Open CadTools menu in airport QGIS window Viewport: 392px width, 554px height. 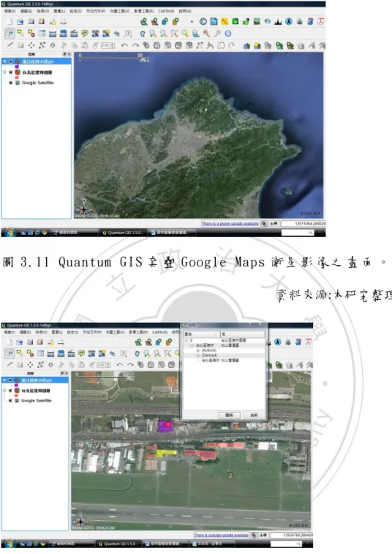pos(160,332)
